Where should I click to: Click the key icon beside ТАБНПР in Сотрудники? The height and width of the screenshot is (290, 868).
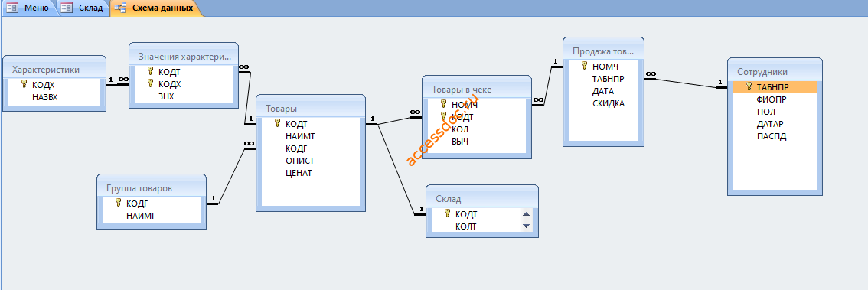click(749, 86)
